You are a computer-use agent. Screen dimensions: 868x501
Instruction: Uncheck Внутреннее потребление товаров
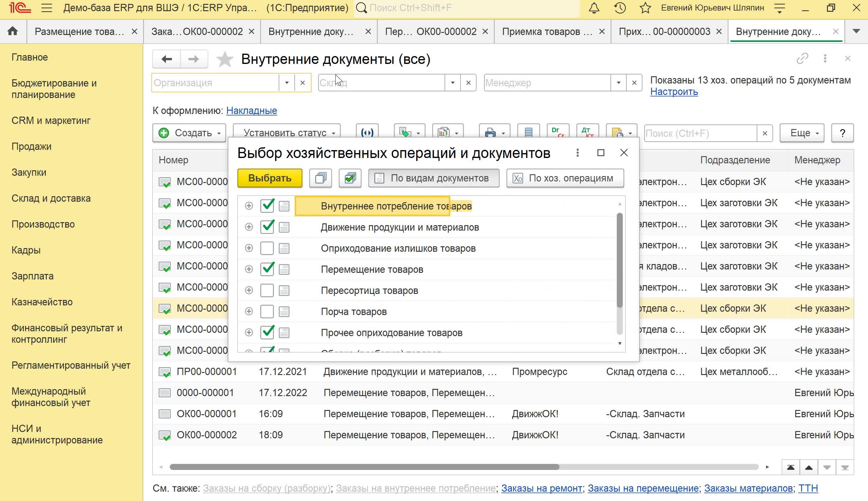[x=267, y=206]
